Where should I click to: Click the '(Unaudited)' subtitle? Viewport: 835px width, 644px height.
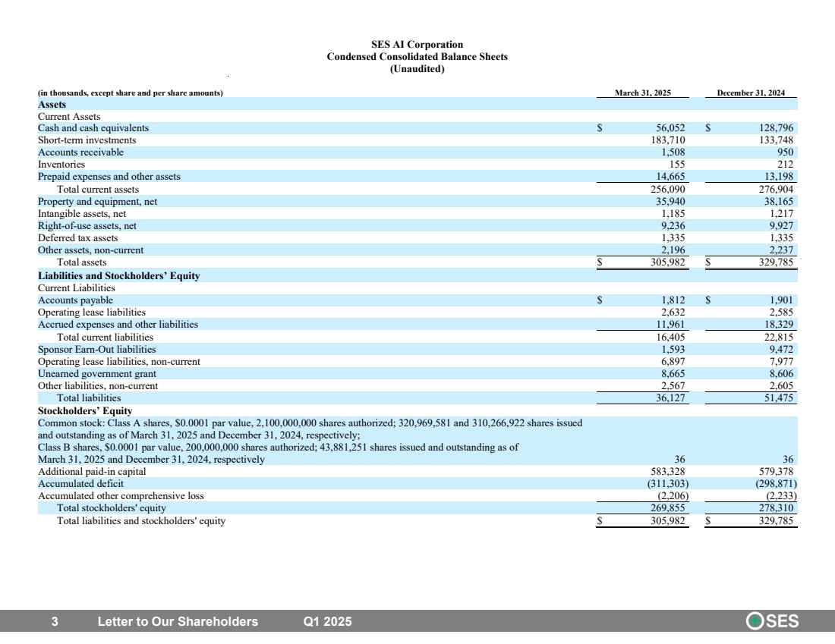pos(417,69)
